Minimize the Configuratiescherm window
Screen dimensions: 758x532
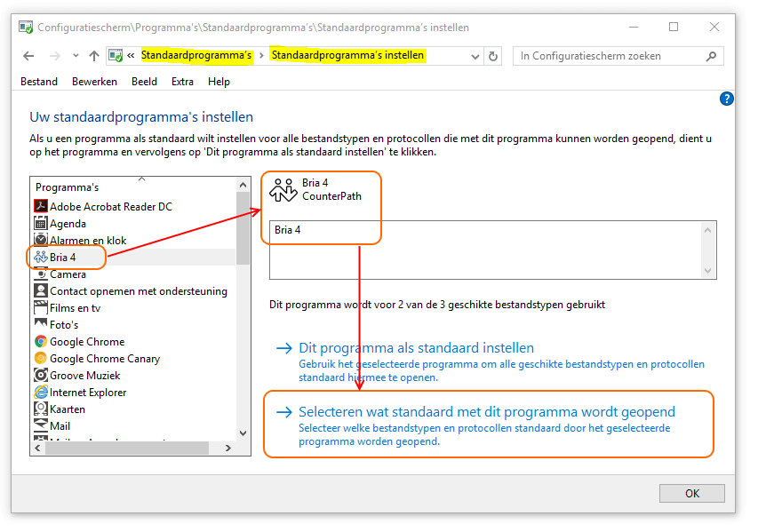[634, 27]
